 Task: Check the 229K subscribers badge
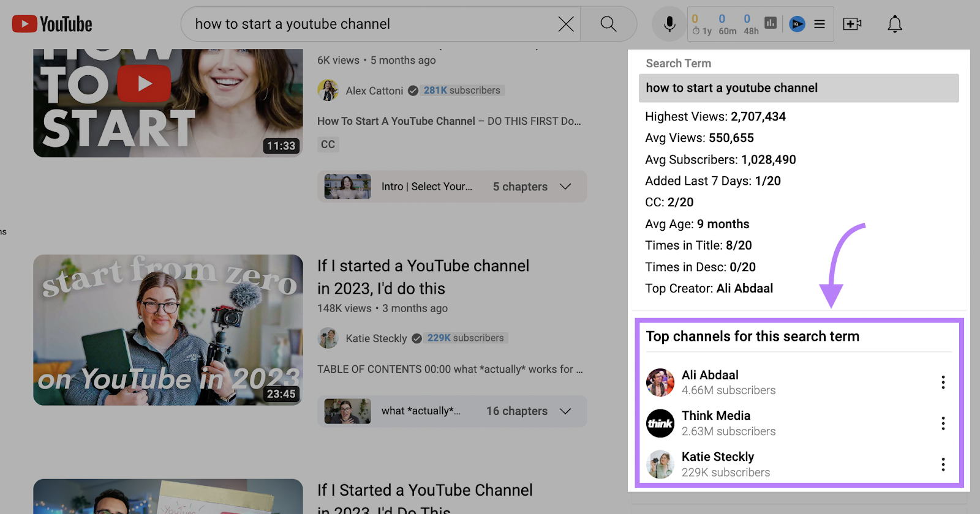(x=466, y=338)
